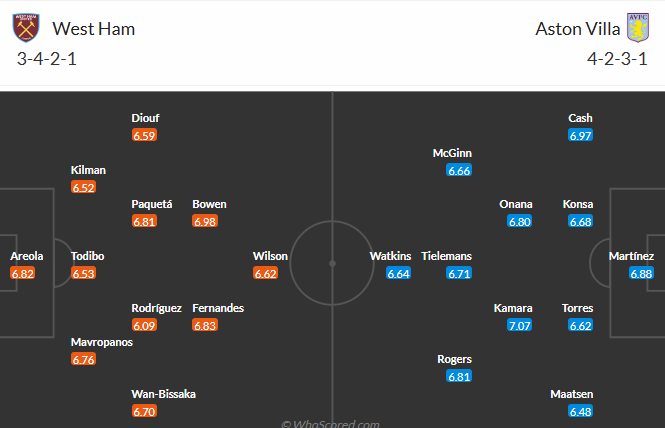Viewport: 665px width, 428px height.
Task: Click the Aston Villa club crest
Action: [x=637, y=28]
